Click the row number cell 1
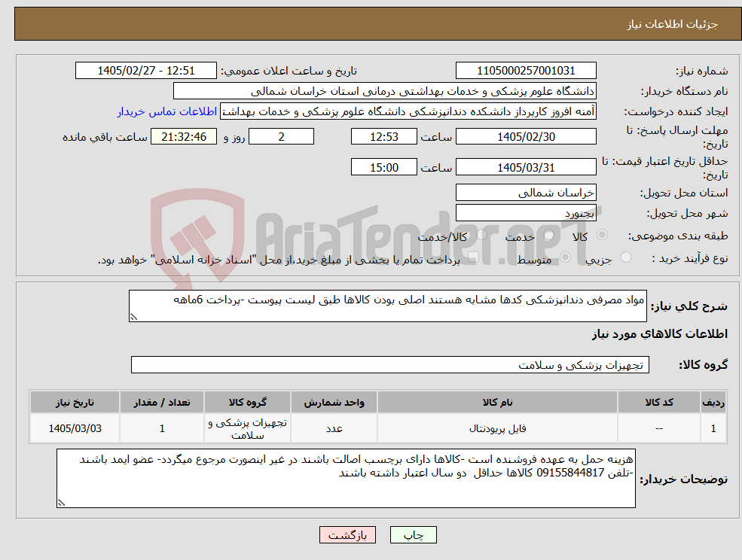This screenshot has height=560, width=742. pos(713,428)
